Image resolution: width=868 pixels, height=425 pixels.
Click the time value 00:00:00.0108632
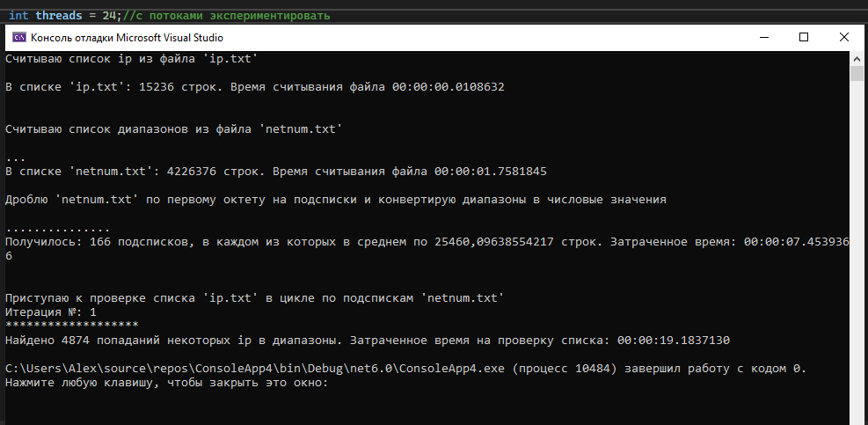[x=449, y=87]
